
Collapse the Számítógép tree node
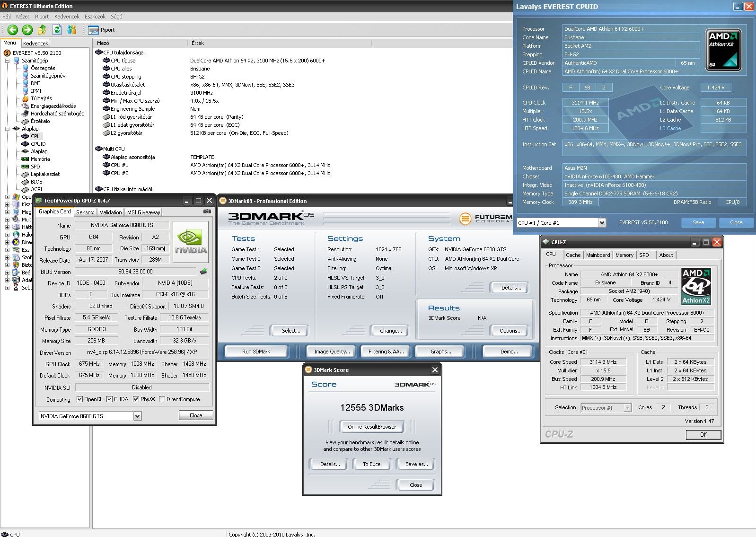pyautogui.click(x=7, y=61)
